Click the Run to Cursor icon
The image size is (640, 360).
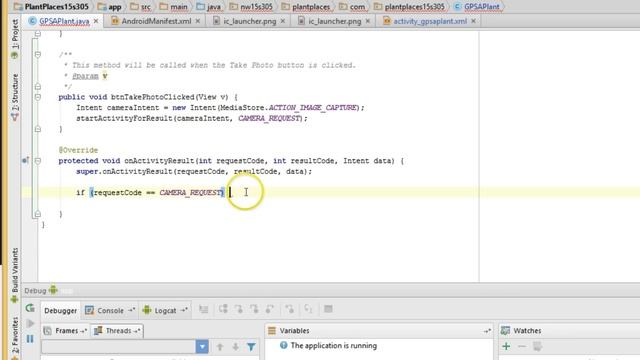coord(308,309)
